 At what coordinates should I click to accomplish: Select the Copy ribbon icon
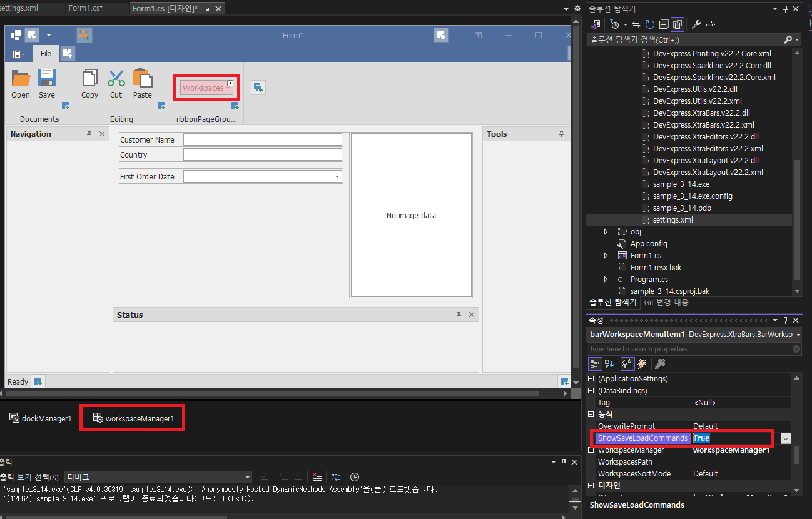click(x=90, y=78)
